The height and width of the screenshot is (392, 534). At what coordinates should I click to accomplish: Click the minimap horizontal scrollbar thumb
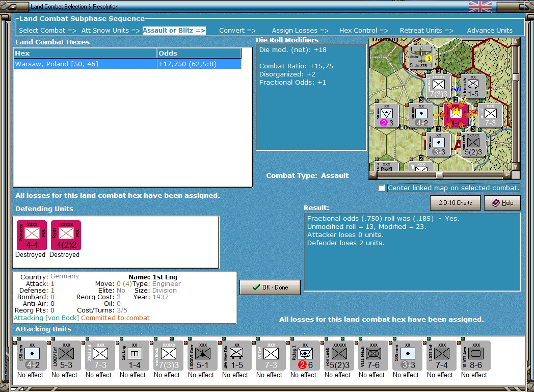(x=439, y=175)
